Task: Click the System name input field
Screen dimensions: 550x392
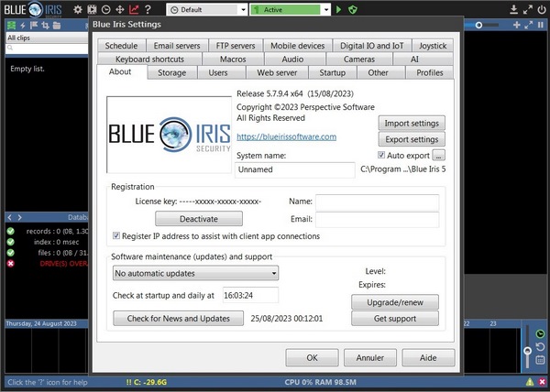Action: tap(295, 170)
